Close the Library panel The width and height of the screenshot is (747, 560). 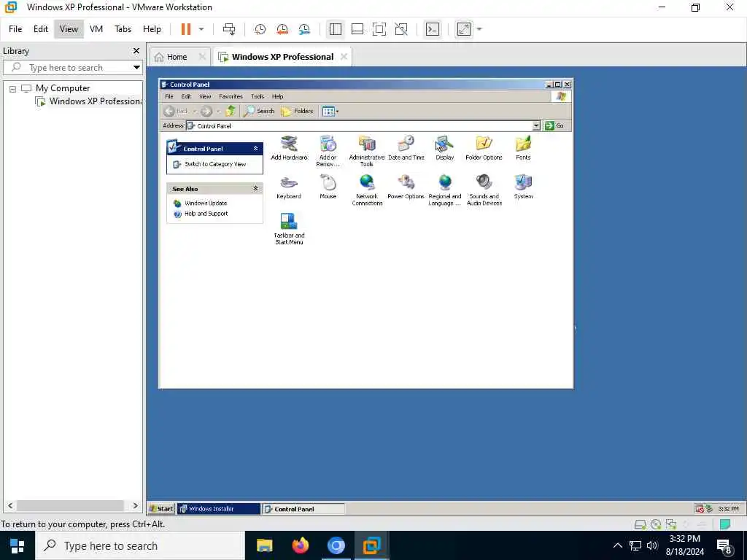[x=136, y=50]
